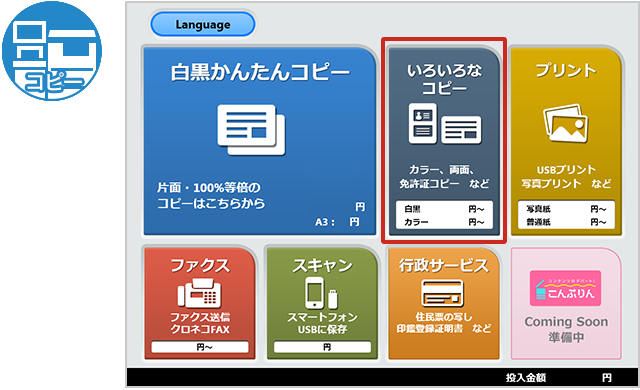
Task: Click the scan tile price box
Action: click(x=322, y=347)
